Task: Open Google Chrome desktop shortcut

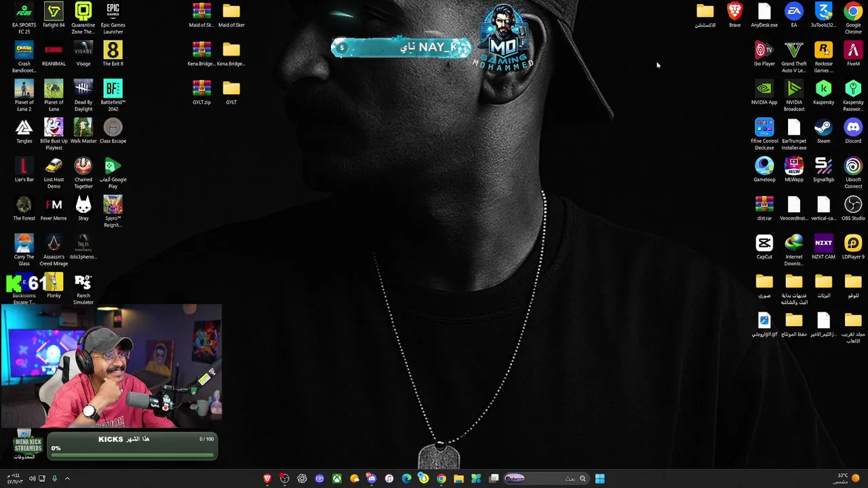Action: click(853, 18)
